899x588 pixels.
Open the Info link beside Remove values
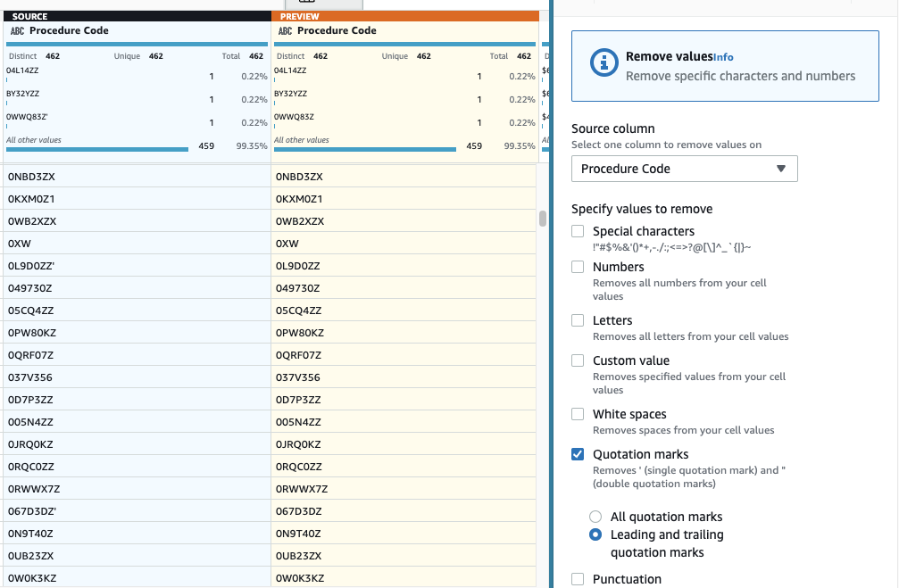point(723,57)
